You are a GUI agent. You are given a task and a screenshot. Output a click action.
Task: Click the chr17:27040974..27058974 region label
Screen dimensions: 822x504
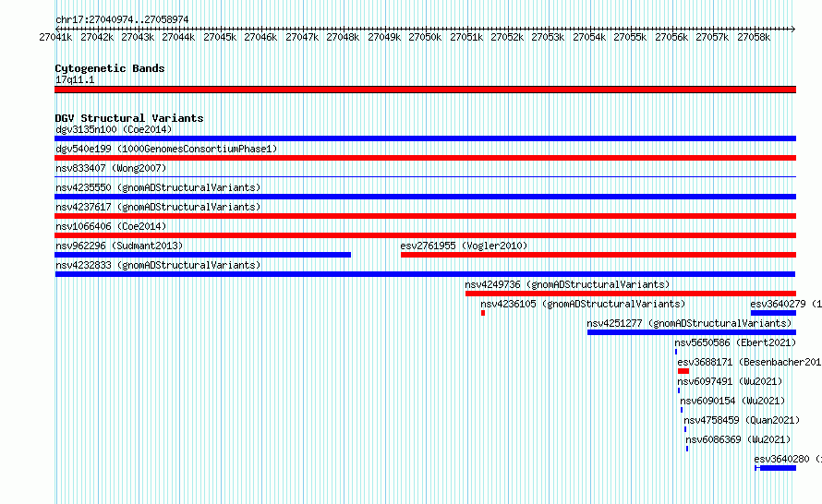point(122,19)
